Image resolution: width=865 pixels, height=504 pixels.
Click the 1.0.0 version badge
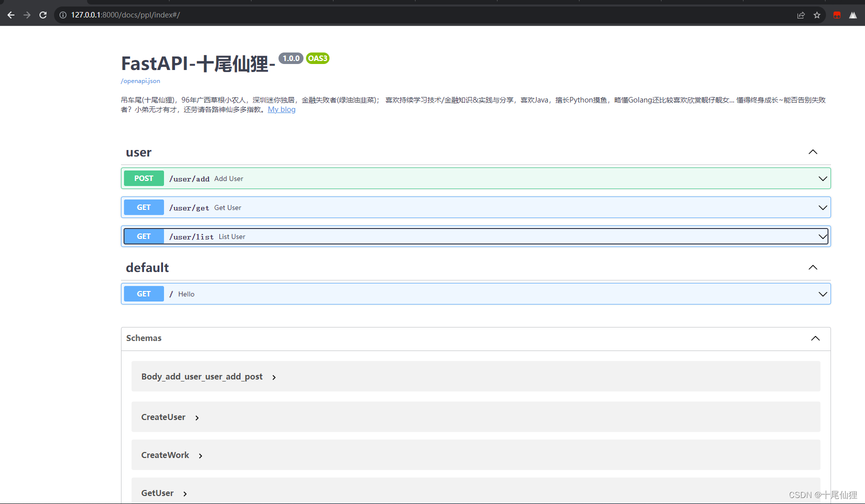pos(291,58)
